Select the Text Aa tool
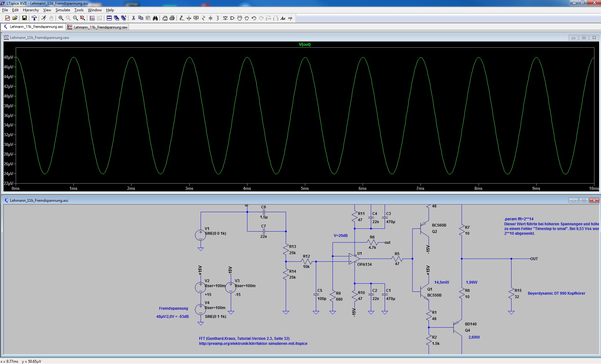 pos(283,18)
